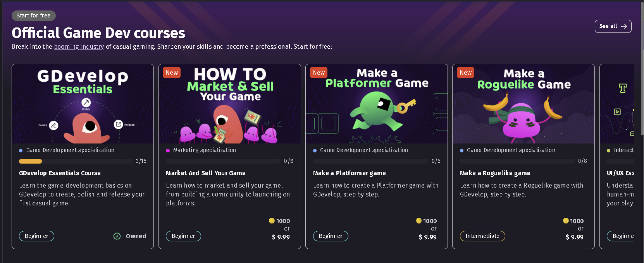Open the Make a Roguelike Game thumbnail

click(x=523, y=104)
